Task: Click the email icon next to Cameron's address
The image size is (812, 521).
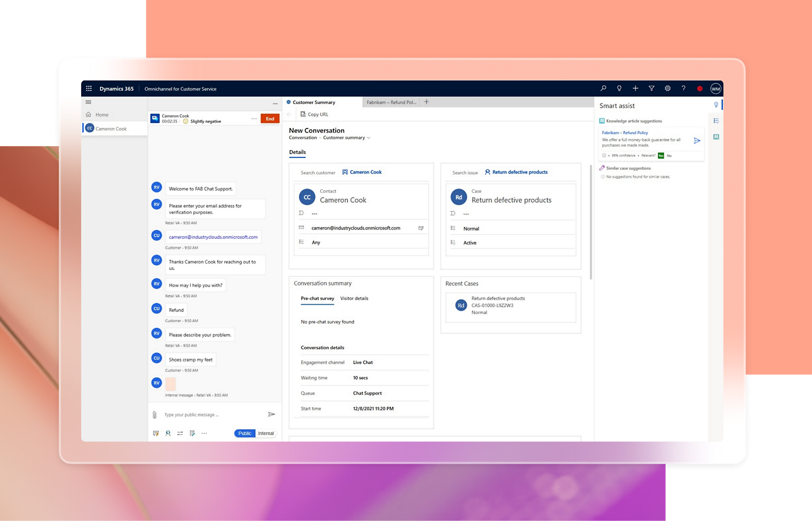Action: (421, 228)
